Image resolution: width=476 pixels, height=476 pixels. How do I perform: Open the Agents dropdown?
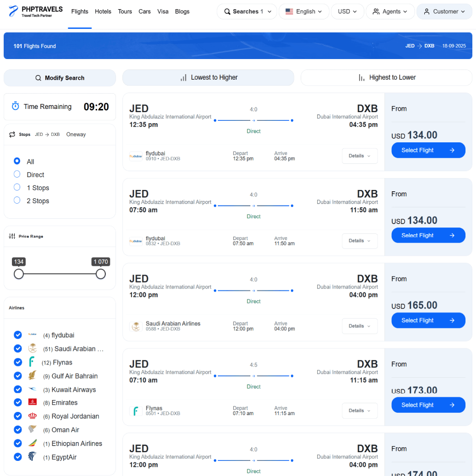pyautogui.click(x=390, y=11)
